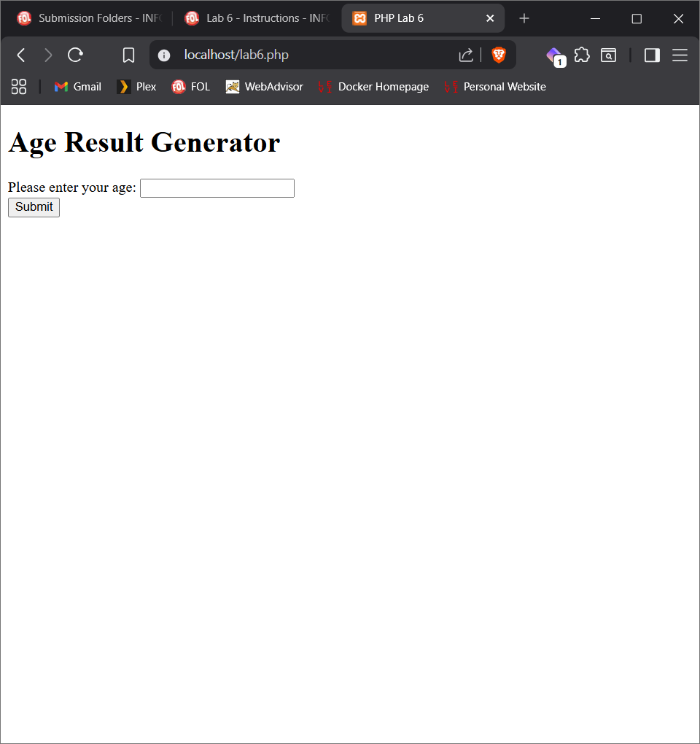Open the share icon in address bar
Image resolution: width=700 pixels, height=744 pixels.
[x=466, y=55]
